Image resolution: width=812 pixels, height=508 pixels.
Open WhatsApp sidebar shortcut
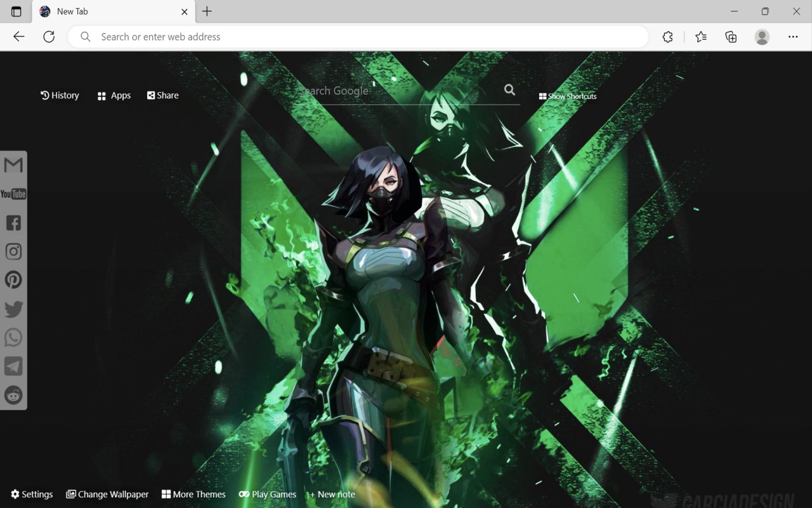coord(13,338)
